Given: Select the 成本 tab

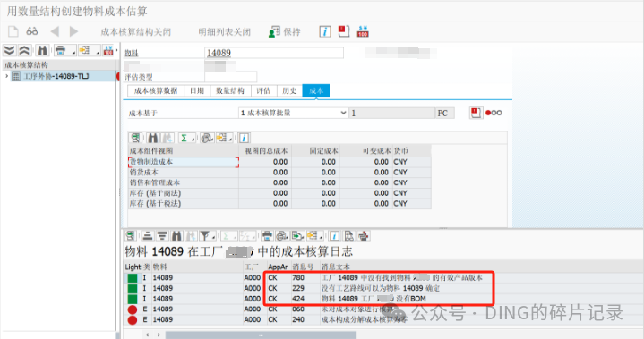Looking at the screenshot, I should tap(316, 90).
